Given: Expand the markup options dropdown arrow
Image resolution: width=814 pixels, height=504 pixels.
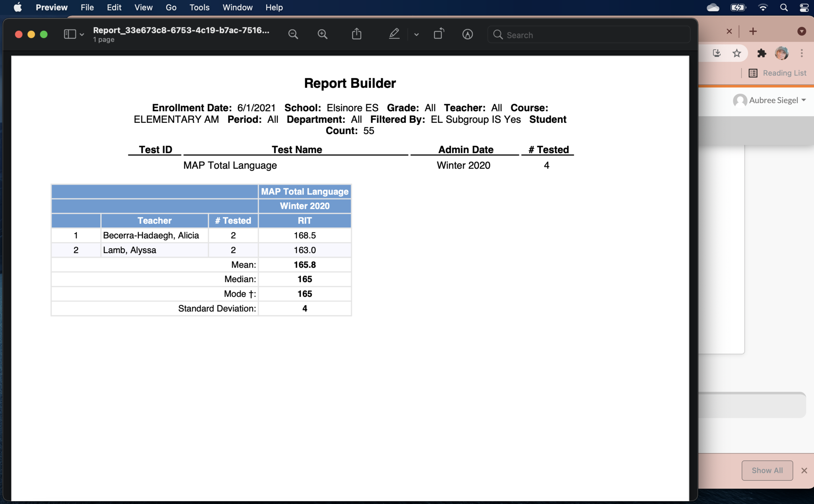Looking at the screenshot, I should [416, 35].
